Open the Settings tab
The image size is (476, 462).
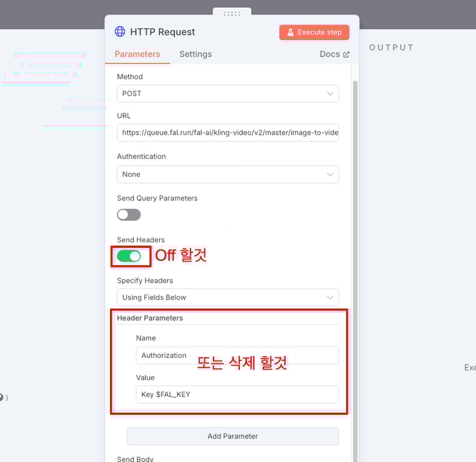coord(195,54)
